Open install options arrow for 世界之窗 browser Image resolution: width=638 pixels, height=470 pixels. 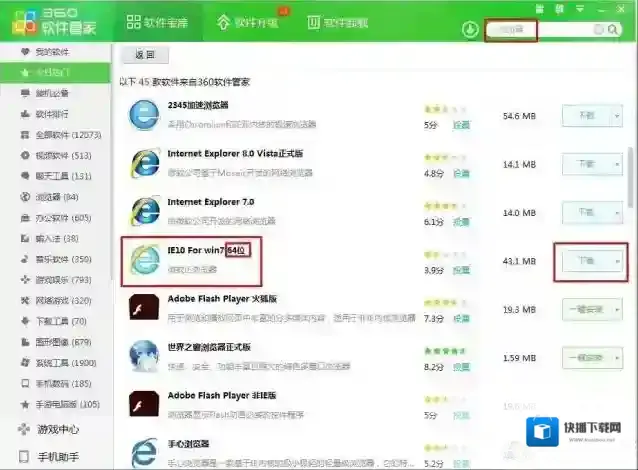click(x=617, y=358)
